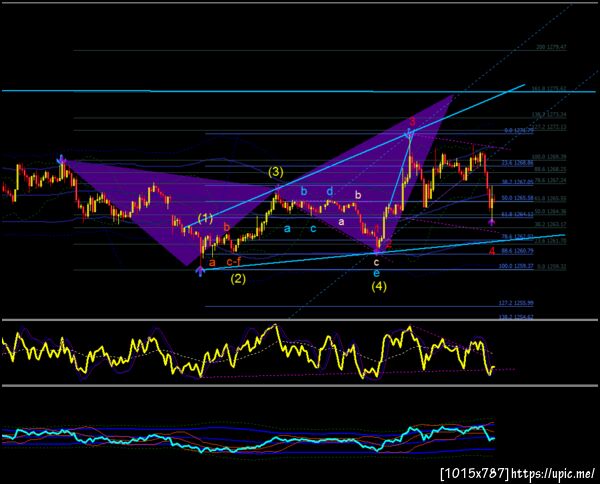Click the '100.0 1269.39' Fibonacci label
Screen dimensions: 600x484
tap(549, 157)
